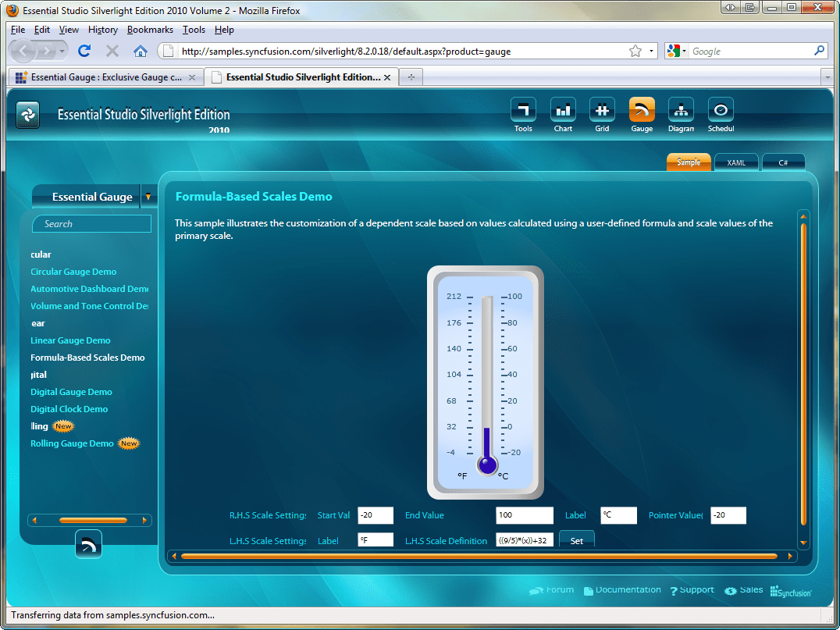
Task: Focus the Pointer Value input field
Action: [x=728, y=515]
